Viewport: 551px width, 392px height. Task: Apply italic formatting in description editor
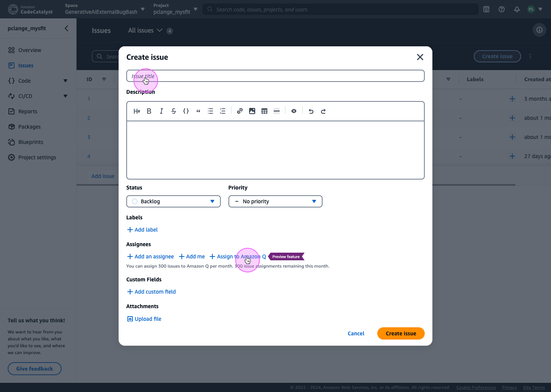[x=161, y=111]
